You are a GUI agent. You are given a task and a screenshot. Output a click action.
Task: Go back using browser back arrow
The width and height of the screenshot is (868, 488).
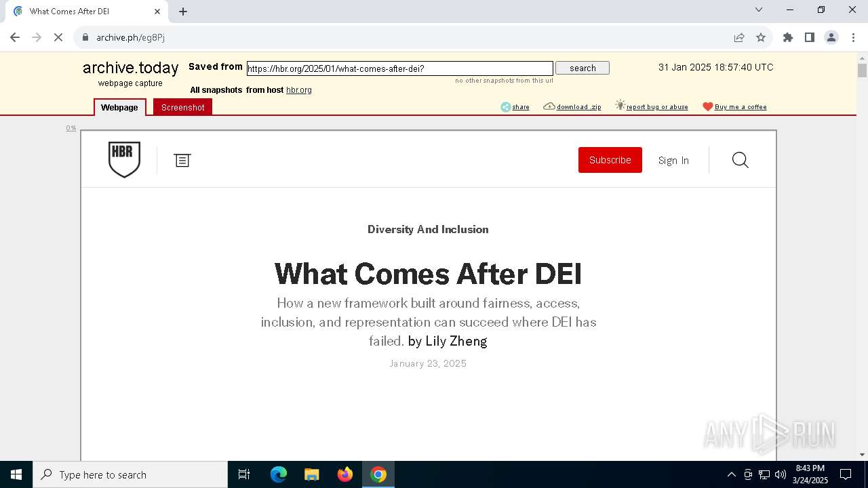point(15,37)
